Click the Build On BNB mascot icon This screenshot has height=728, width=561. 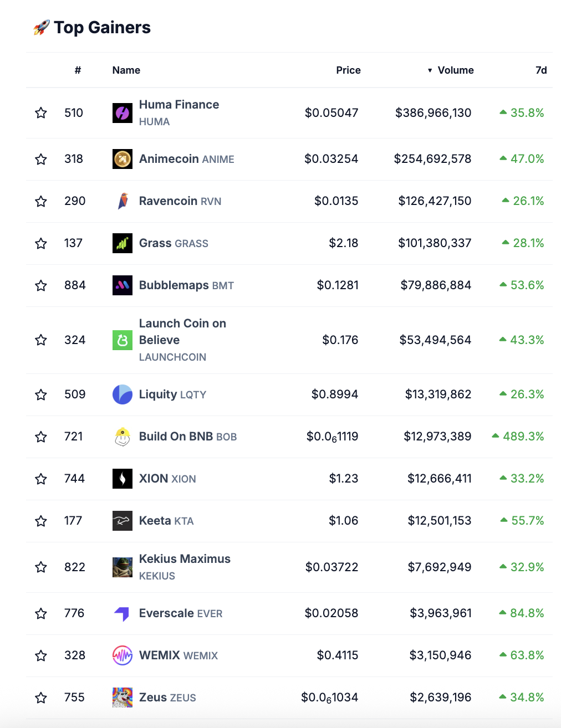click(x=122, y=437)
